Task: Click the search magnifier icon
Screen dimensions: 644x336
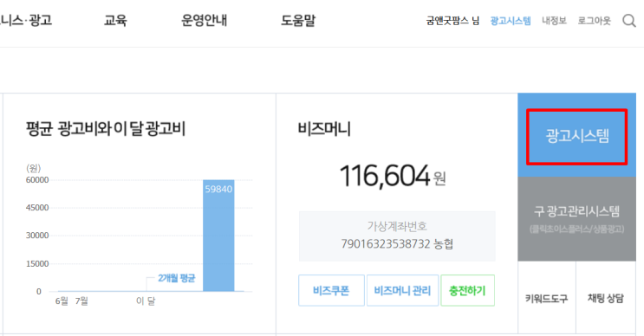Action: coord(628,21)
